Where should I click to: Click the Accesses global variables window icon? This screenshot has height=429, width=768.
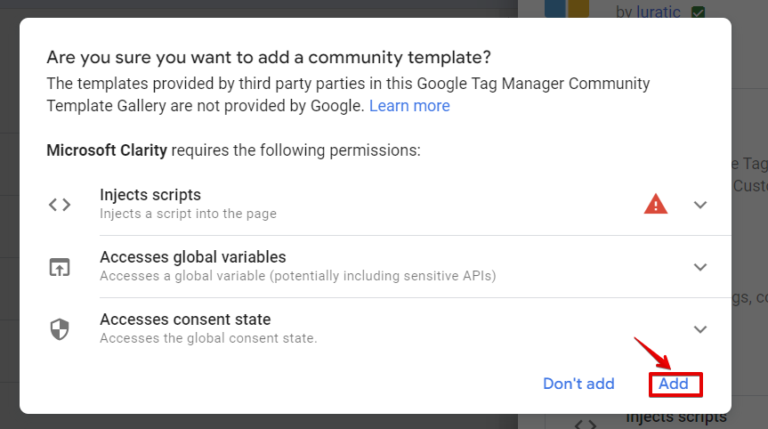59,267
